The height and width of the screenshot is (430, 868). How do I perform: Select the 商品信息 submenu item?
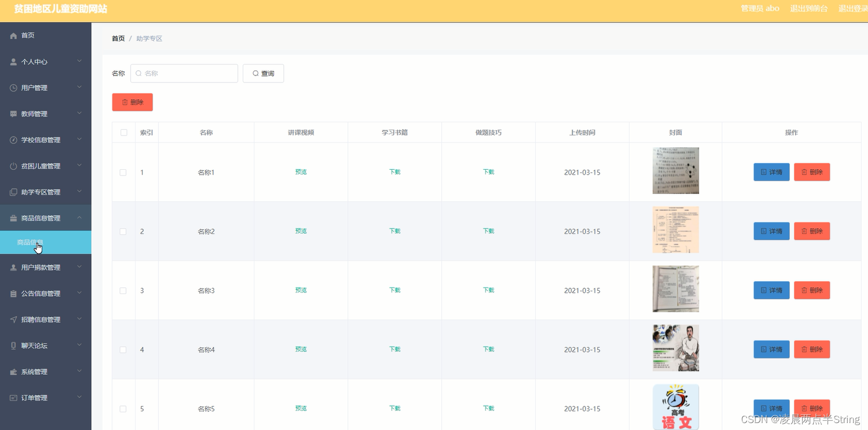tap(46, 243)
